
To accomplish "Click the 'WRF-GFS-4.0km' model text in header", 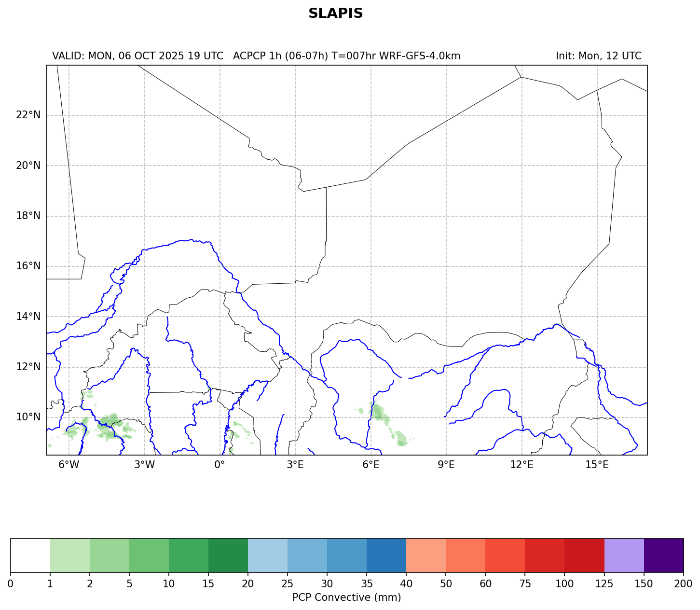I will tap(420, 56).
